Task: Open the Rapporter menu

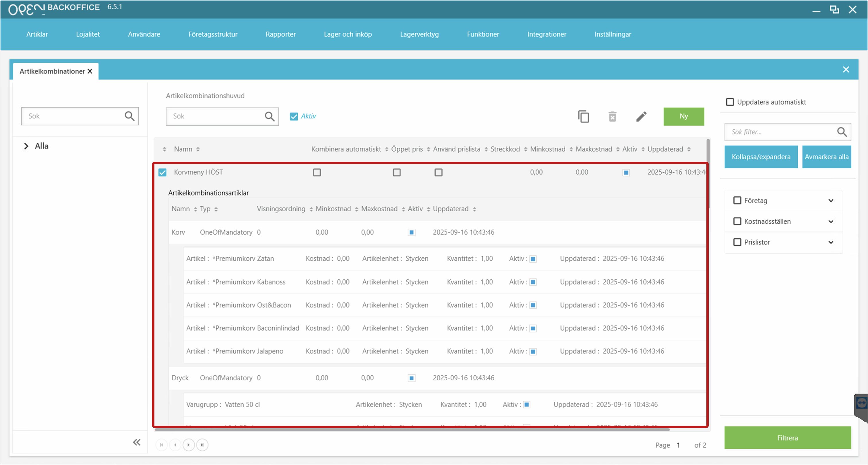Action: (280, 34)
